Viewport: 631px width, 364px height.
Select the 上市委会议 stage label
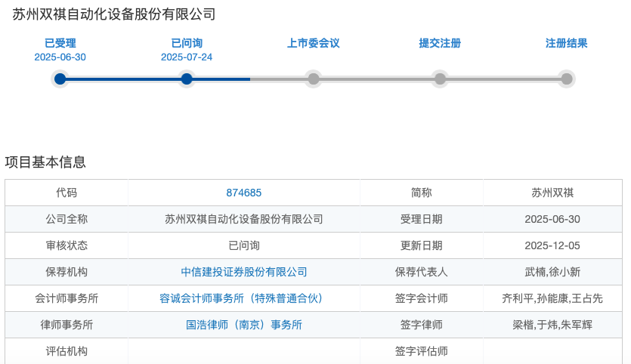click(x=314, y=43)
